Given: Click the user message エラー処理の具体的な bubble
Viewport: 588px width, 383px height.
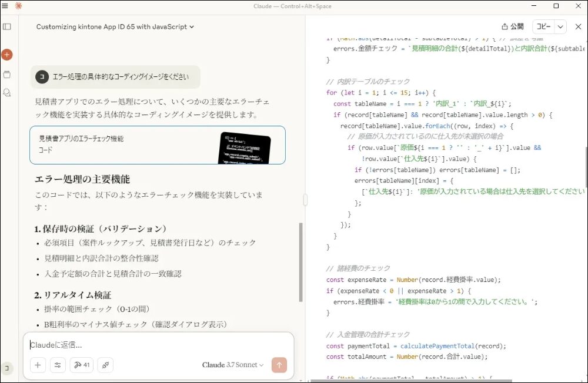Looking at the screenshot, I should [115, 77].
